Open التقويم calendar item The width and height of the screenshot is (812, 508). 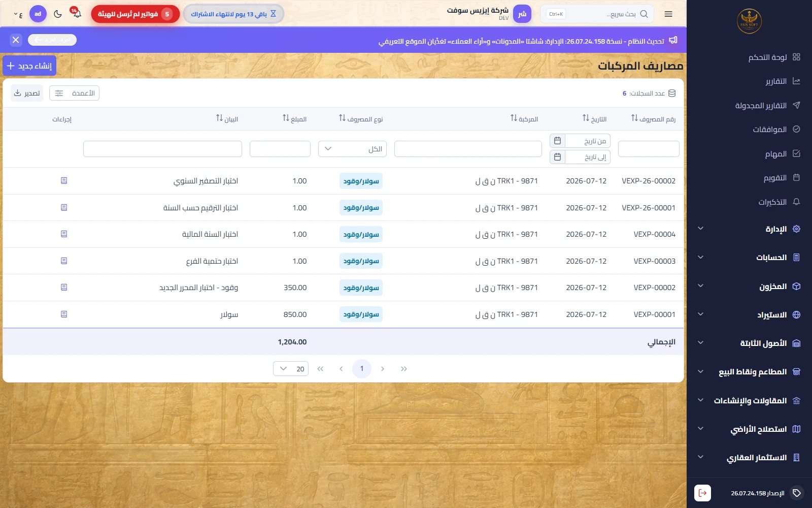(x=782, y=178)
